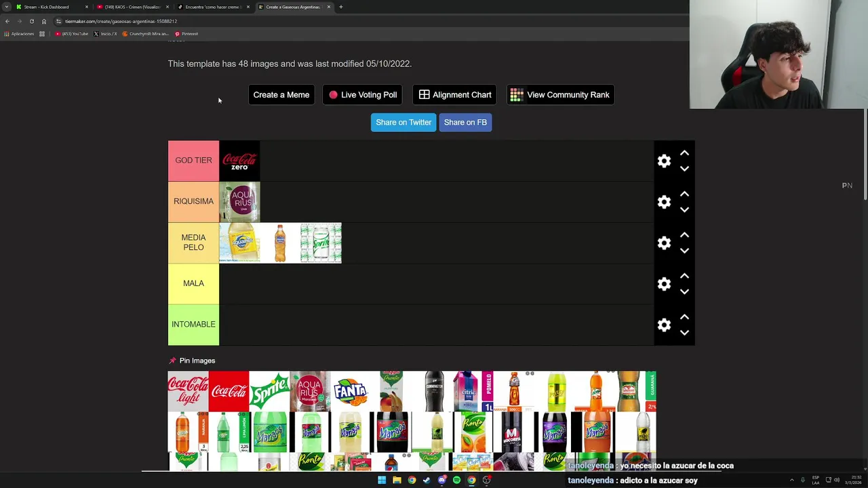Select the RIQUISIMA tier label
This screenshot has width=868, height=488.
tap(193, 201)
